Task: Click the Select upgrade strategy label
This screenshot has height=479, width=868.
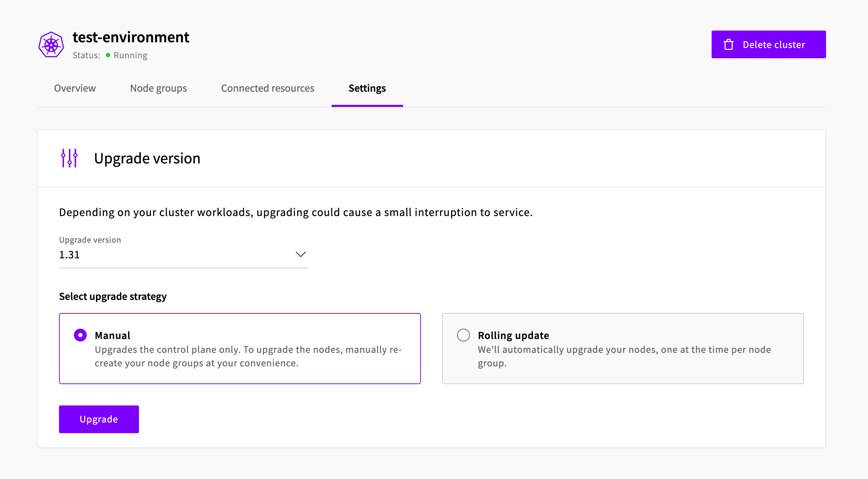Action: pyautogui.click(x=113, y=296)
